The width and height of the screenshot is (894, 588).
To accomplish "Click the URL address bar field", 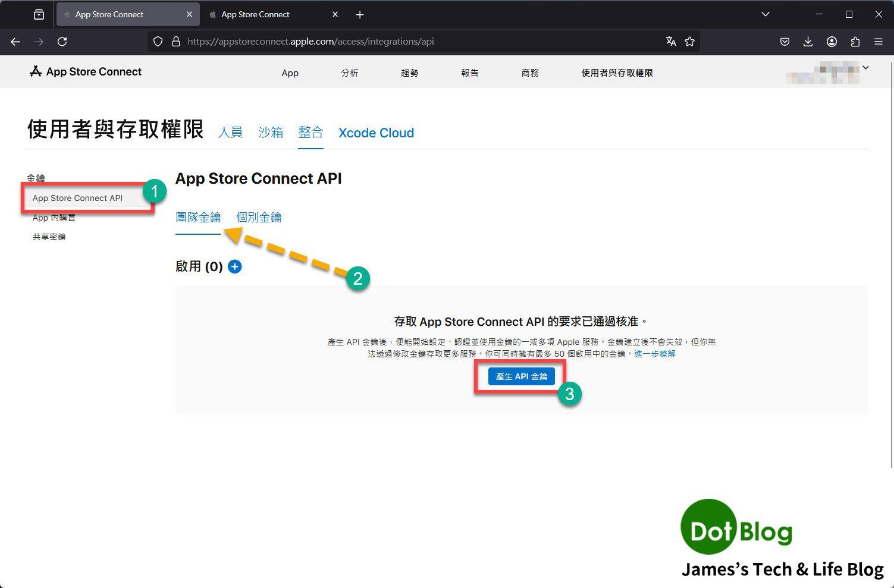I will pyautogui.click(x=416, y=42).
